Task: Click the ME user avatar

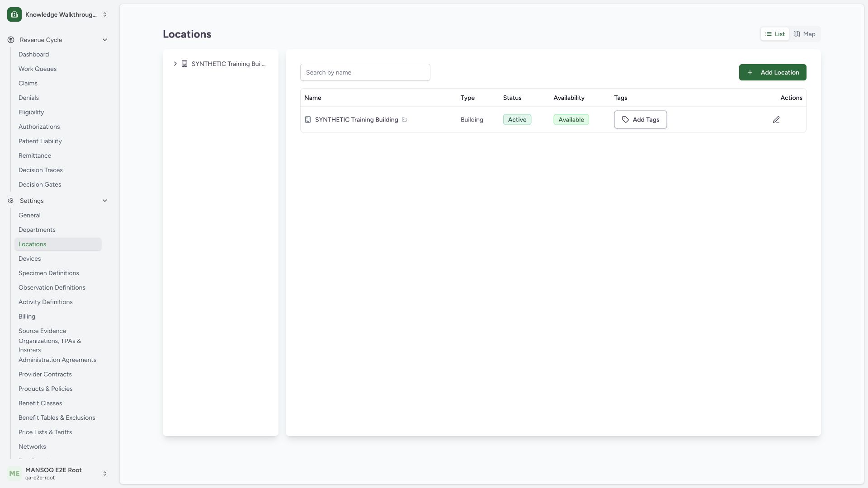Action: [14, 474]
